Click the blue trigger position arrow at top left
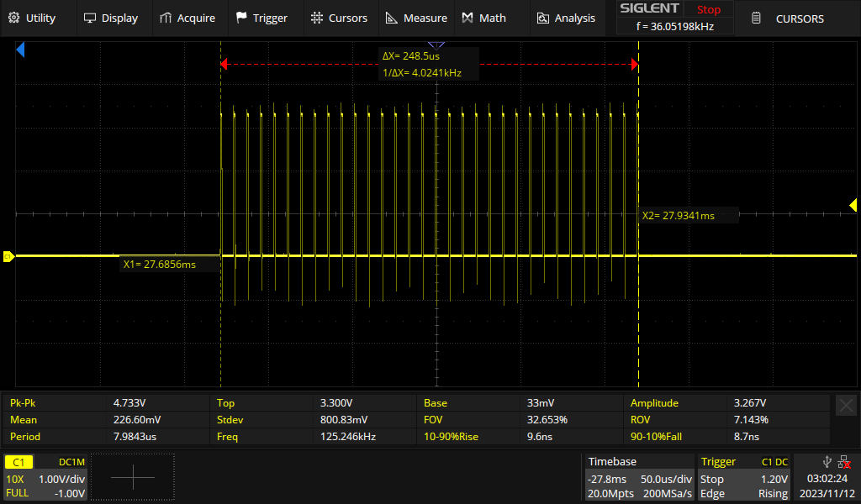 pyautogui.click(x=20, y=50)
